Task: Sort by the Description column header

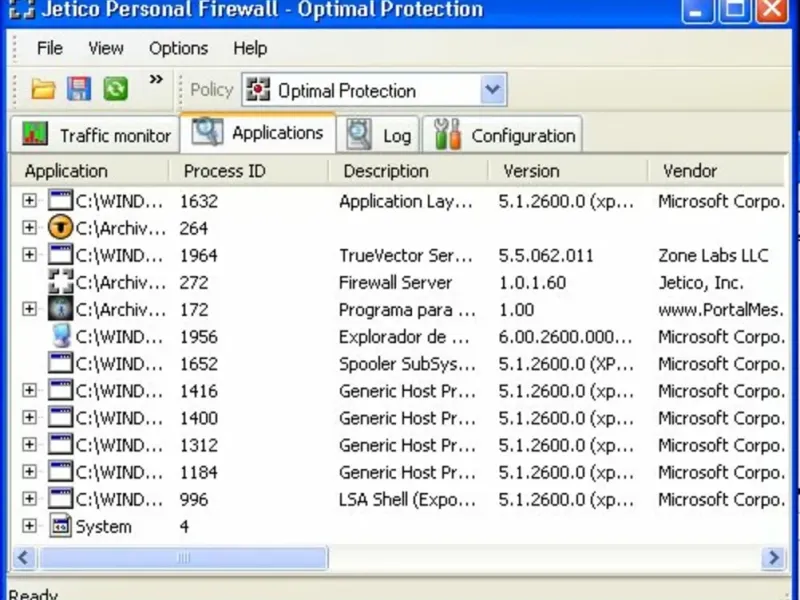Action: (408, 171)
